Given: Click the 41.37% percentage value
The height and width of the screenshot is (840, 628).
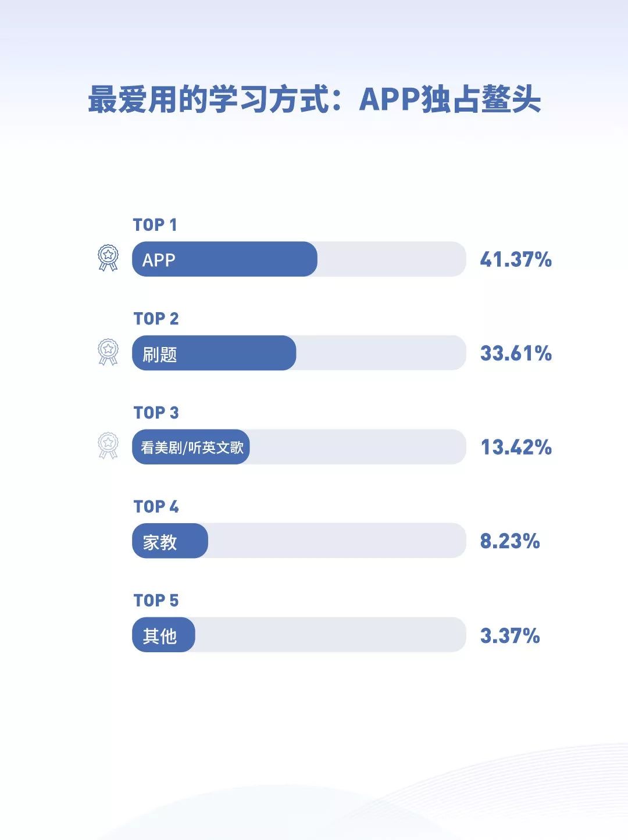Looking at the screenshot, I should pyautogui.click(x=516, y=259).
